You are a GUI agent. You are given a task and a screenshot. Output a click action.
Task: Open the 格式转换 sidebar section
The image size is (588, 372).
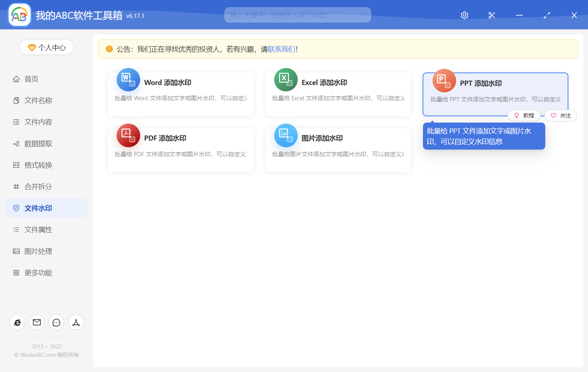point(38,165)
